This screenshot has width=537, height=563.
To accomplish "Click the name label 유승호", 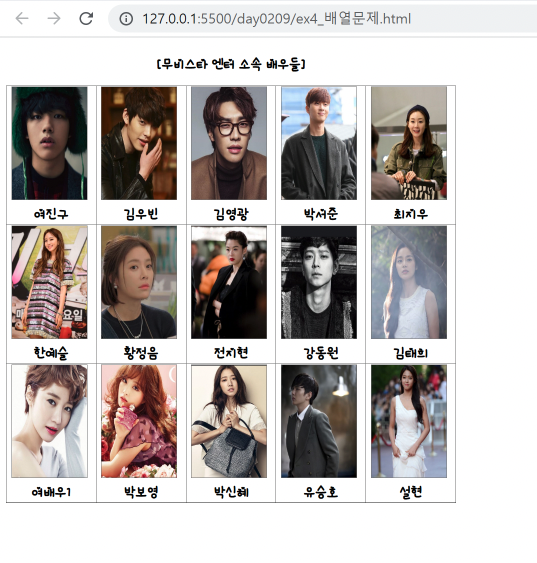I will point(321,492).
